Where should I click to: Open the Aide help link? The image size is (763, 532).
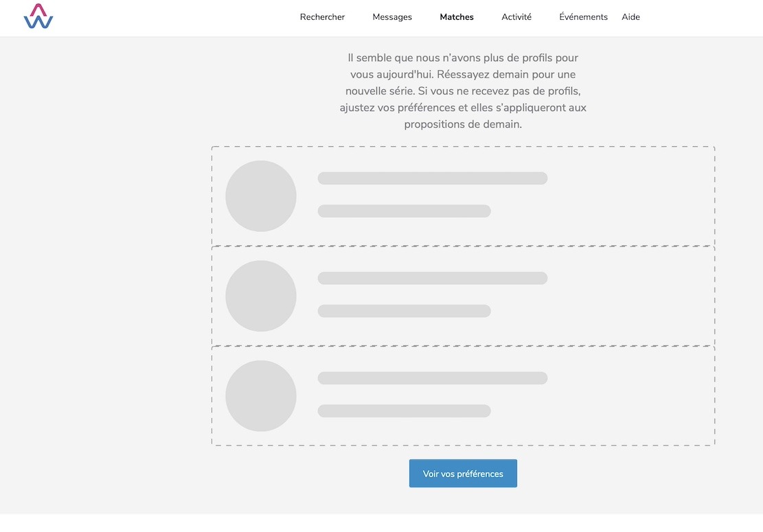point(630,17)
